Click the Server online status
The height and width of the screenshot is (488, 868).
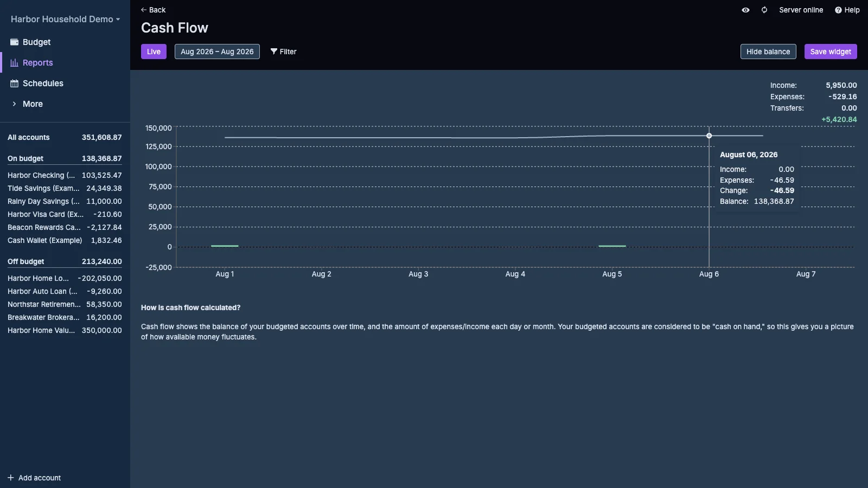point(801,10)
